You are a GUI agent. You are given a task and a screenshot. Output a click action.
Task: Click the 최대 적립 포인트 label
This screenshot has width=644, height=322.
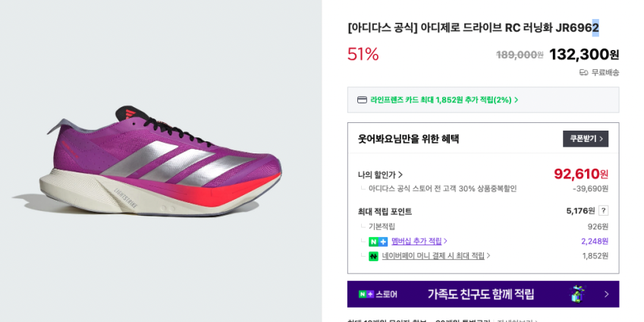385,211
